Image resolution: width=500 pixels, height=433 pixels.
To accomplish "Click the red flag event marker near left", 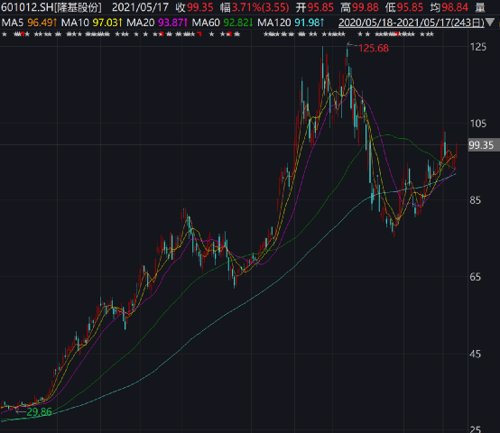I will click(22, 34).
